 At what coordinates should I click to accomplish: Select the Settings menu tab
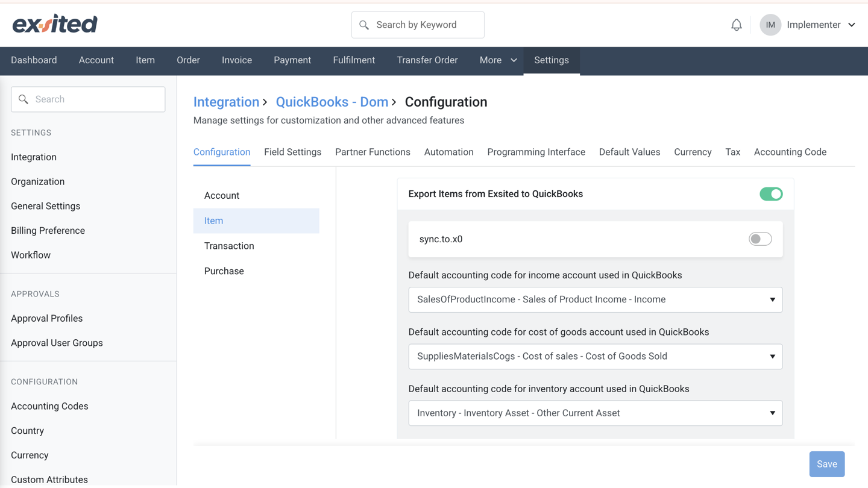pos(552,60)
